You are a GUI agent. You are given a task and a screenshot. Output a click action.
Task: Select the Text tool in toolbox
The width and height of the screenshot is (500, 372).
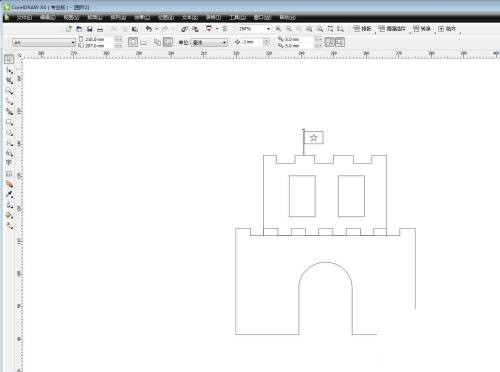(9, 163)
